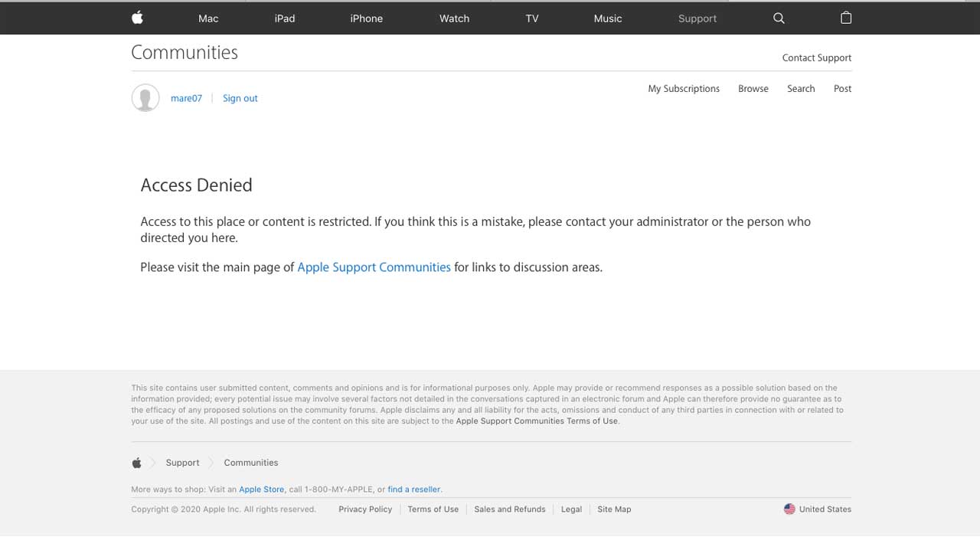Viewport: 980px width, 537px height.
Task: Open the Watch navigation item
Action: coord(454,18)
